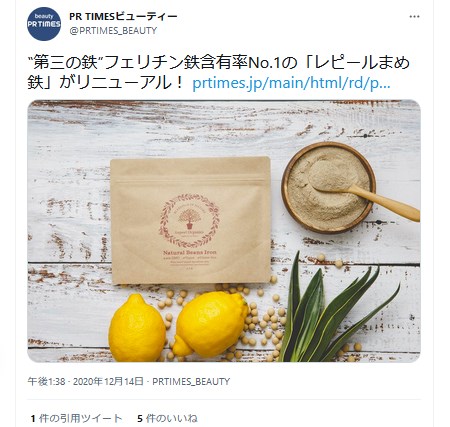The image size is (450, 427).
Task: Click the PR TIMES beauty profile avatar
Action: coord(44,24)
